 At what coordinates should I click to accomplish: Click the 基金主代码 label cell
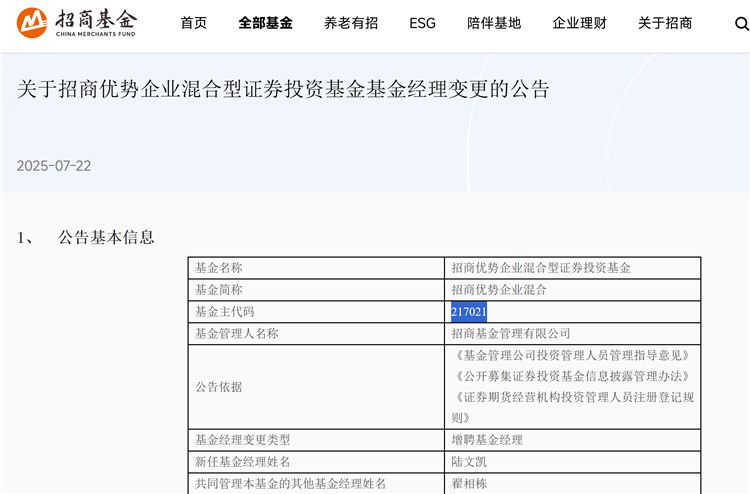pyautogui.click(x=225, y=312)
